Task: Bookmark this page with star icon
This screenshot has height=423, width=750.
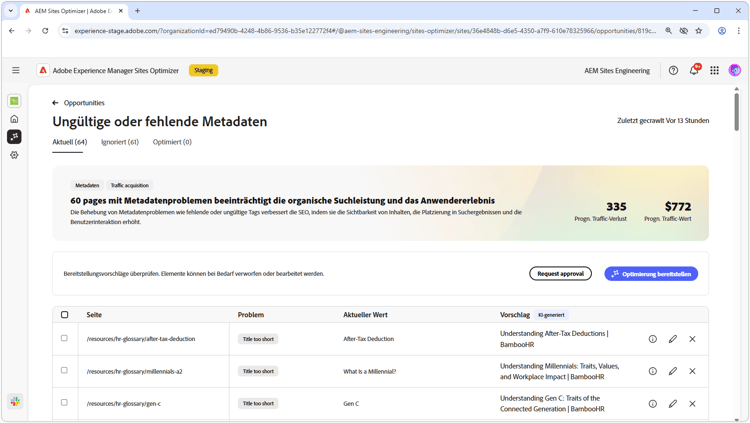Action: click(x=698, y=31)
